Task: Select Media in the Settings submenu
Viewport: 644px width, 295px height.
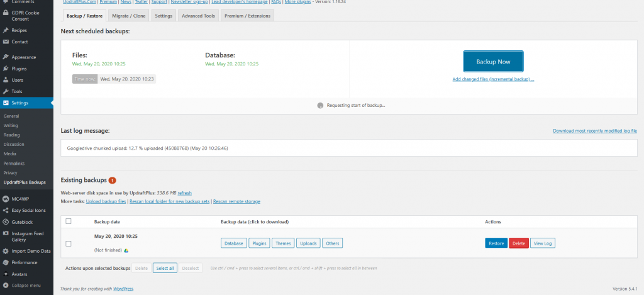Action: (9, 154)
